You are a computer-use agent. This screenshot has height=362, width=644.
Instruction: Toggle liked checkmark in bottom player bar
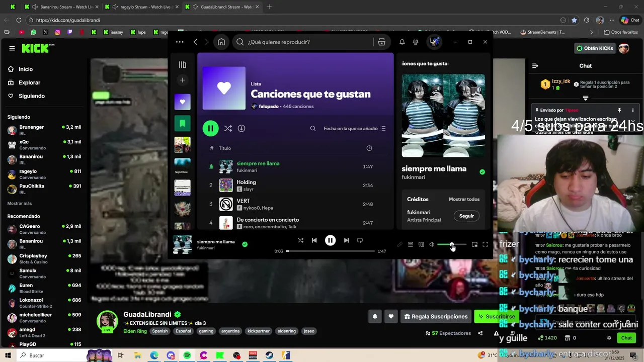[245, 244]
